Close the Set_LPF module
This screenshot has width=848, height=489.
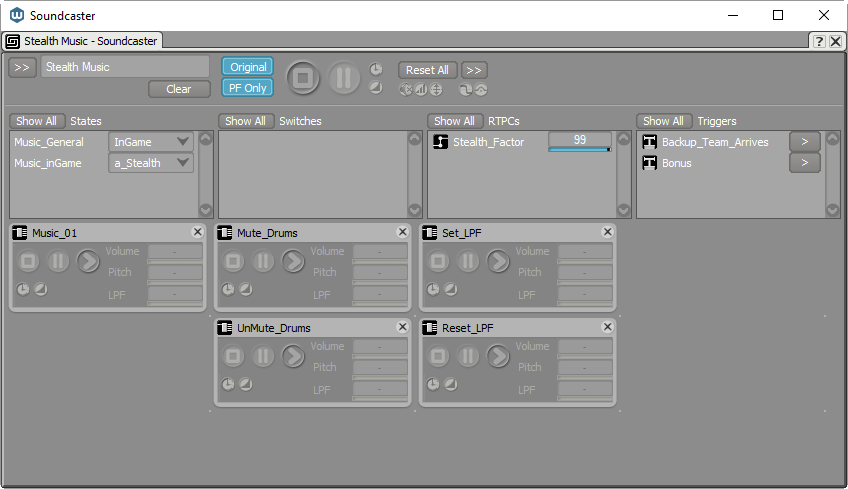607,232
